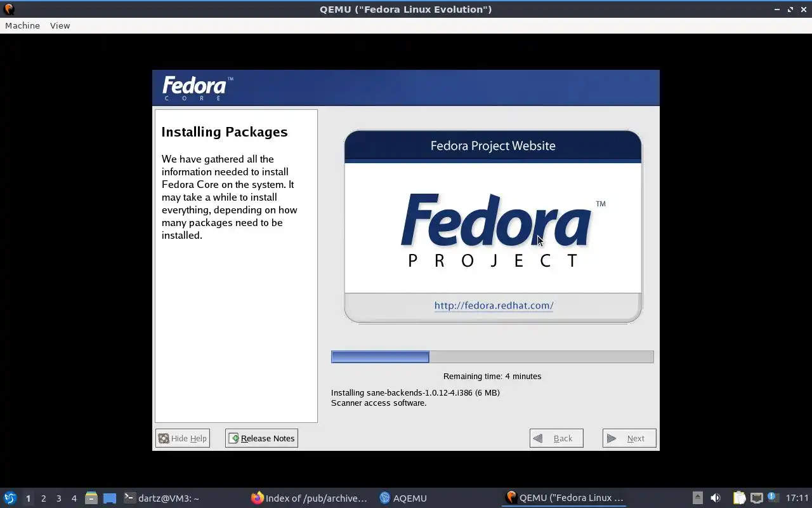The width and height of the screenshot is (812, 508).
Task: Open the Release Notes
Action: (x=261, y=438)
